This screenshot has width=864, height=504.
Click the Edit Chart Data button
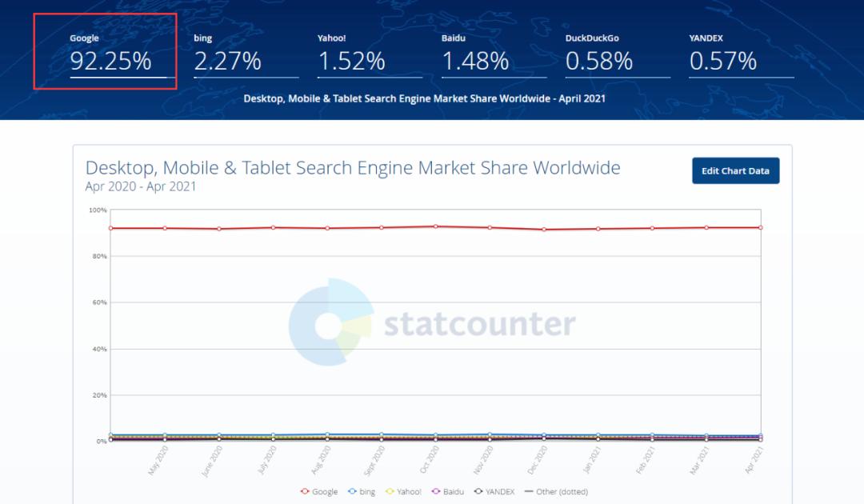735,170
